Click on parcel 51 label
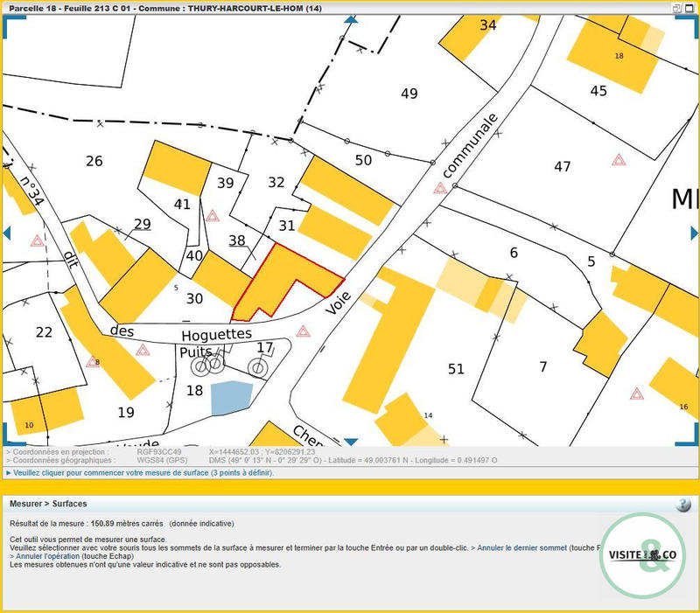The image size is (700, 613). click(x=456, y=369)
